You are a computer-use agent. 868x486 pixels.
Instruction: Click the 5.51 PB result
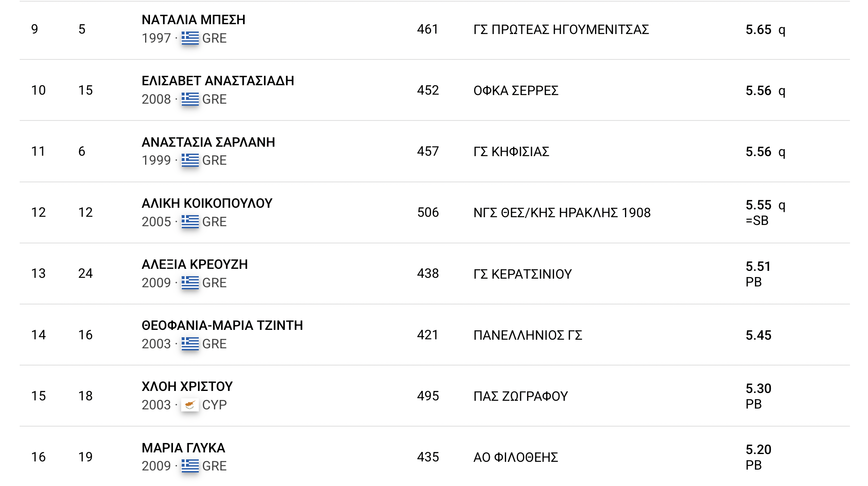[758, 274]
